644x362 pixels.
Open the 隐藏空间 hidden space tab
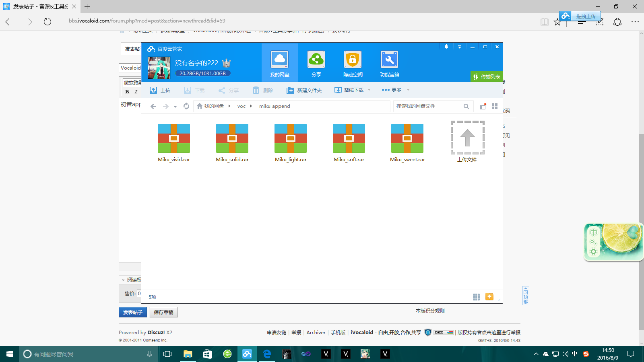coord(353,63)
